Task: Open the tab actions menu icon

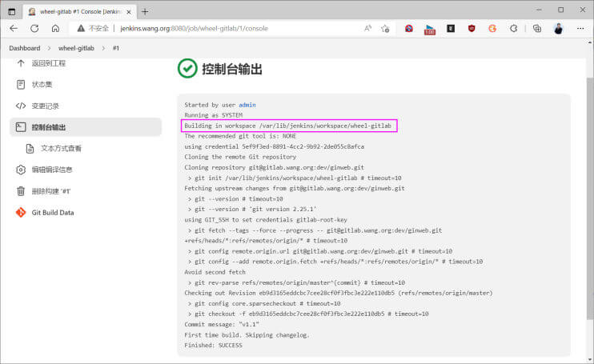Action: click(x=12, y=12)
